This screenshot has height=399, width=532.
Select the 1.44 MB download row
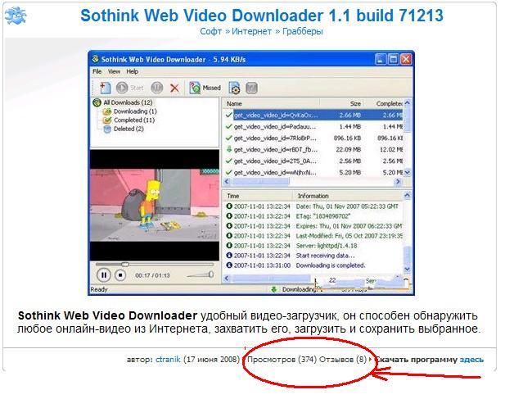coord(313,127)
